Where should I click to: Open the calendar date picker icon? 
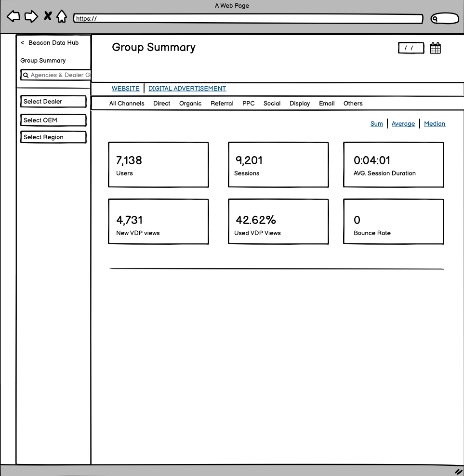435,48
